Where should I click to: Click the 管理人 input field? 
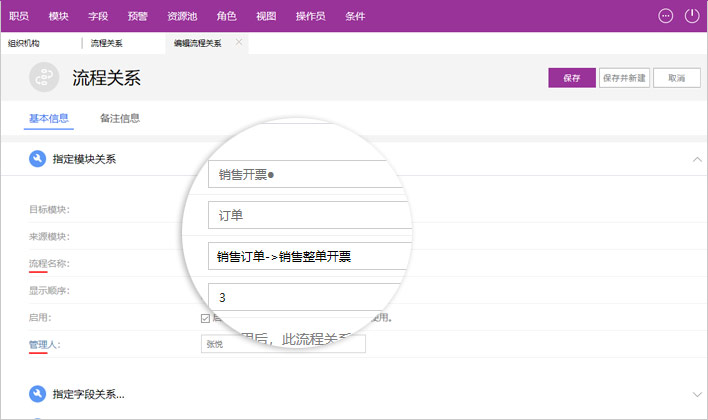(283, 344)
